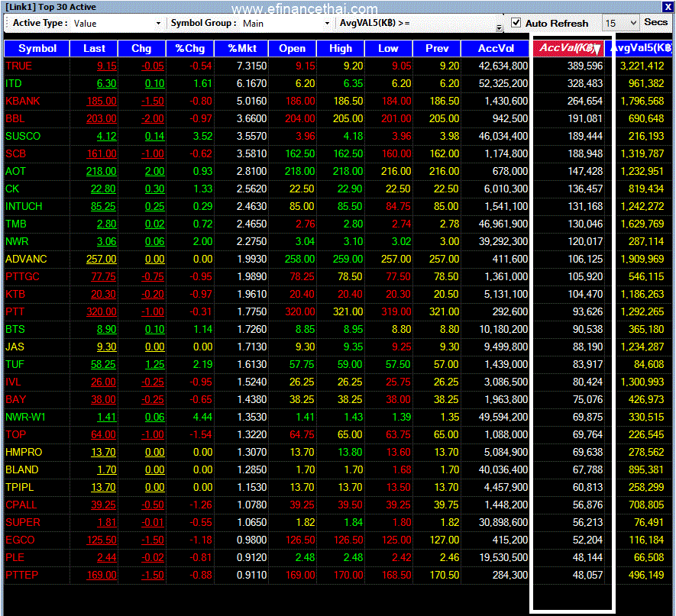The height and width of the screenshot is (616, 676).
Task: Select the BTS symbol
Action: [x=15, y=329]
